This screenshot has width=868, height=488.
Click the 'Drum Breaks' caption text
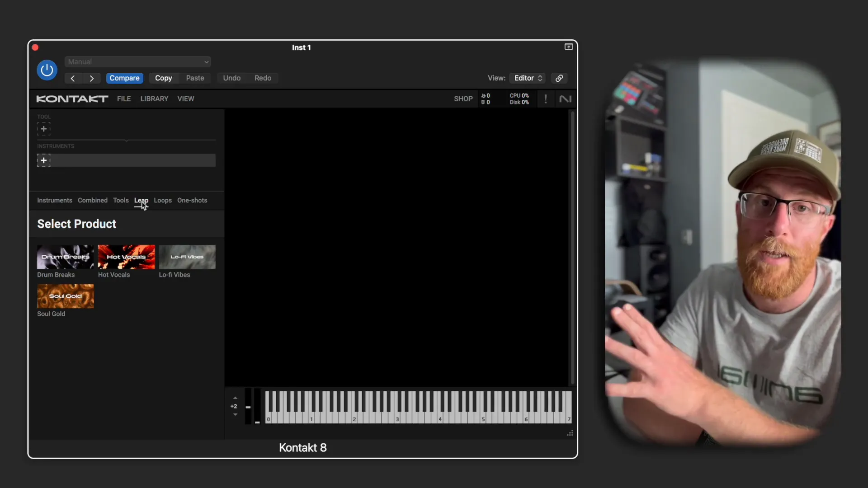[x=56, y=275]
